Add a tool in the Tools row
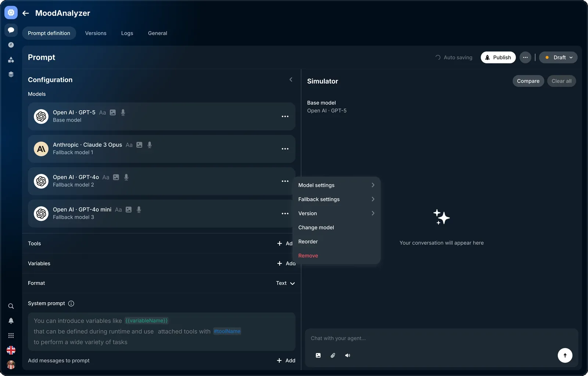Screen dimensions: 588x376 (285, 244)
